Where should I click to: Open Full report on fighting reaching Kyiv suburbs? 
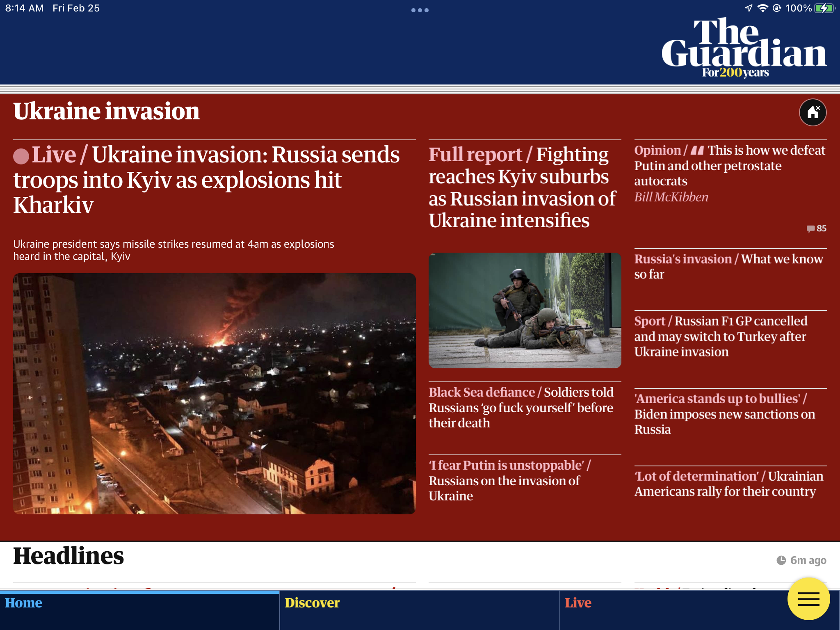tap(523, 187)
